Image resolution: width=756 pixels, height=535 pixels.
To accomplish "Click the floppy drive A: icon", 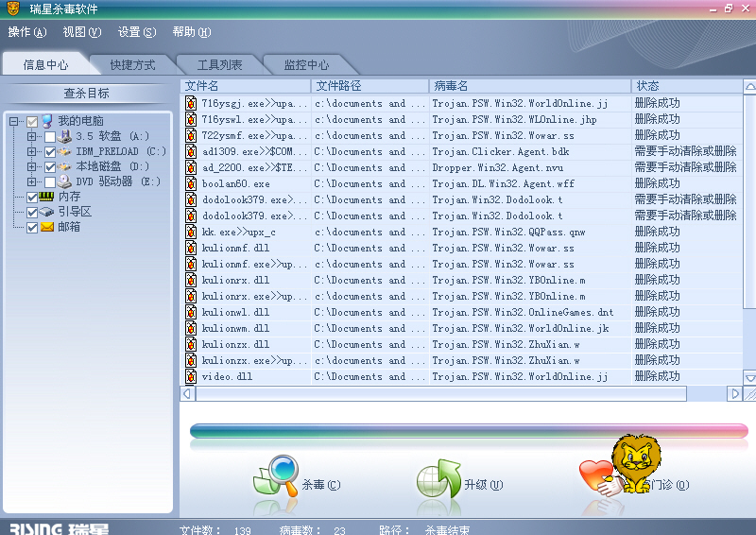I will pos(64,136).
